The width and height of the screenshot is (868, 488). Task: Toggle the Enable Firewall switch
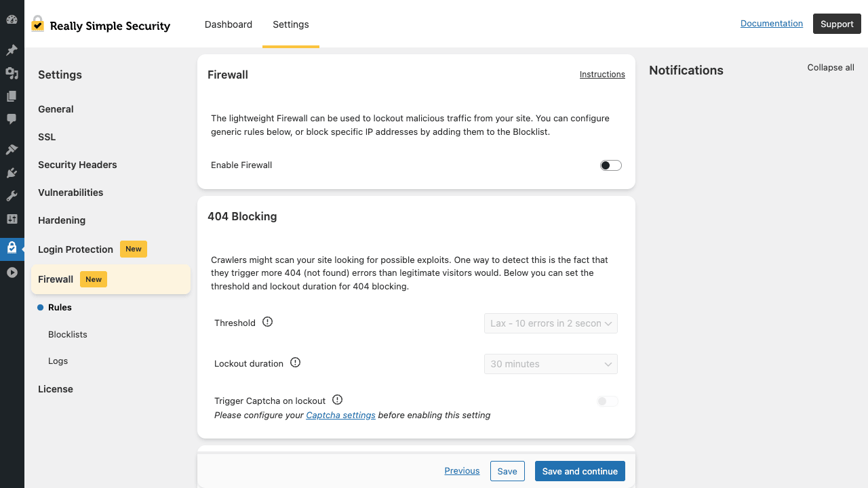point(611,165)
